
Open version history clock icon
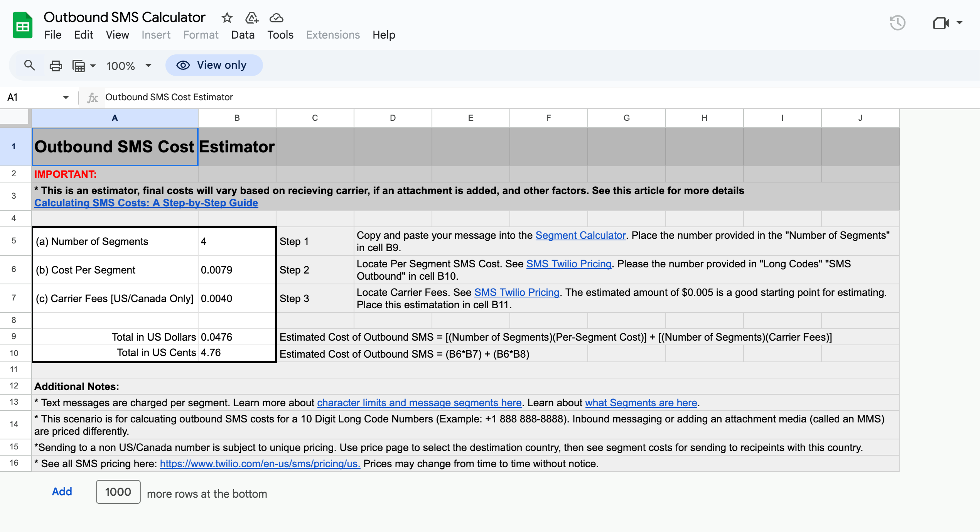(897, 23)
